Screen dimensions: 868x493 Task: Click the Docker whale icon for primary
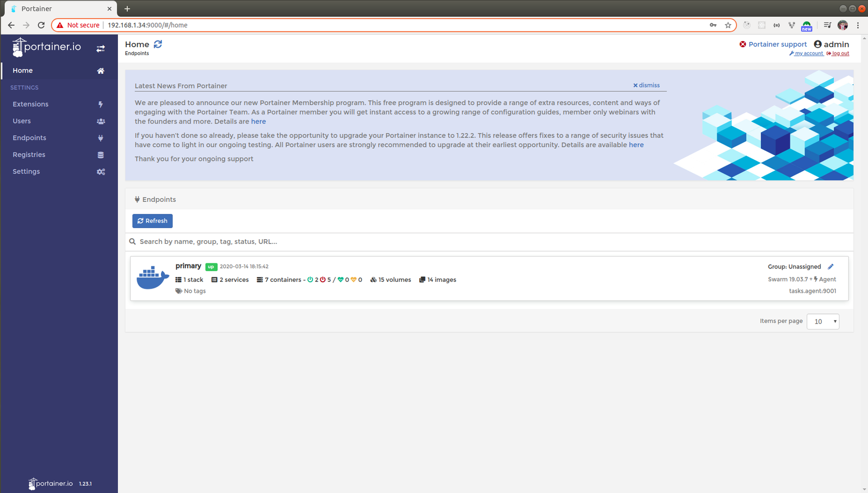click(x=153, y=278)
